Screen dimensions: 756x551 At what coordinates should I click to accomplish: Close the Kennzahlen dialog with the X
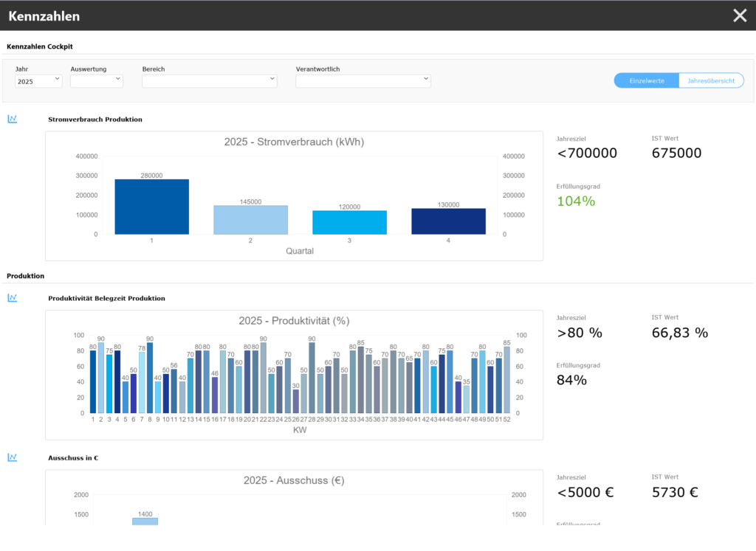tap(740, 15)
